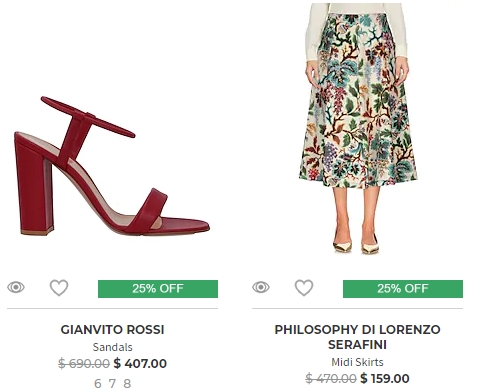
Task: Choose size 6 for the sandals
Action: pos(98,384)
